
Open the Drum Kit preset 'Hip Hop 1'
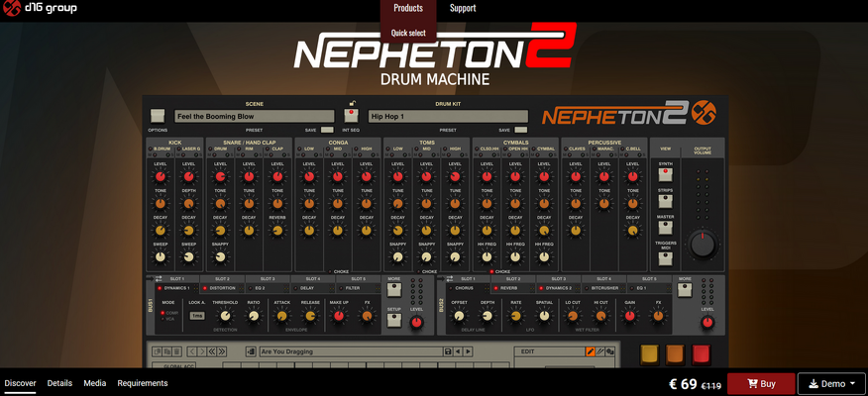pyautogui.click(x=449, y=116)
